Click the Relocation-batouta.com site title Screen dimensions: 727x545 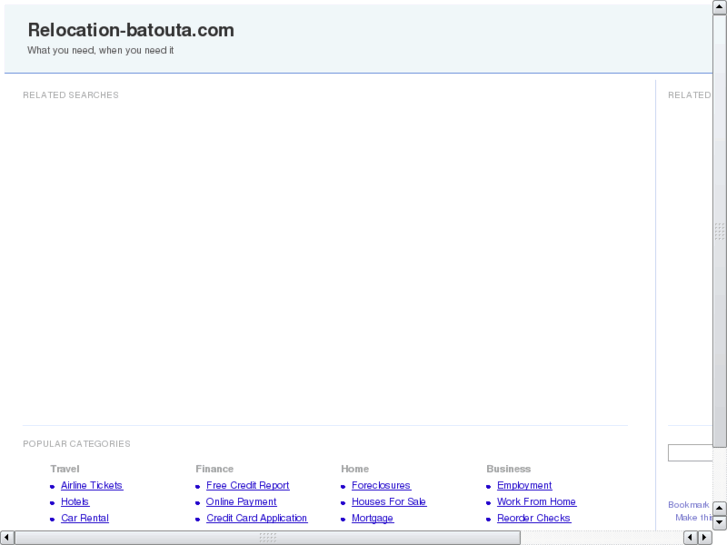click(131, 30)
